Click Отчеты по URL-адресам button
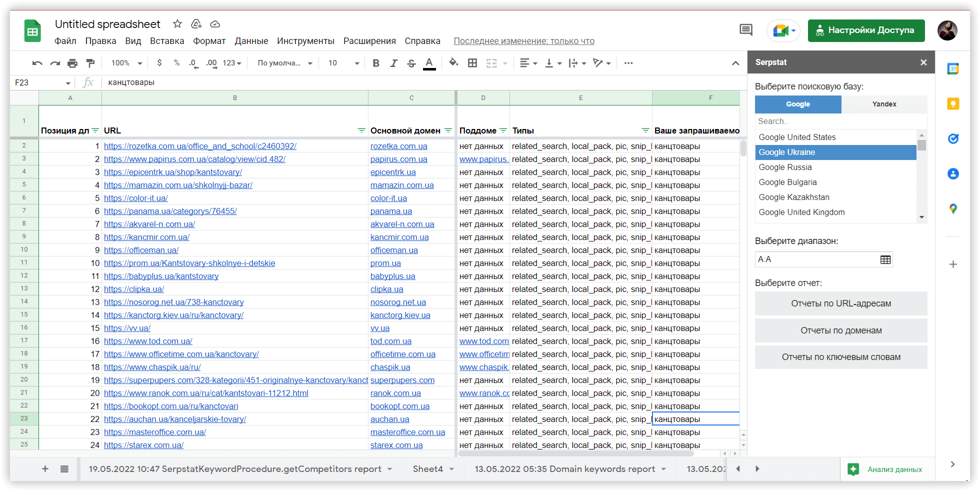Viewport: 980px width, 491px height. pyautogui.click(x=841, y=303)
